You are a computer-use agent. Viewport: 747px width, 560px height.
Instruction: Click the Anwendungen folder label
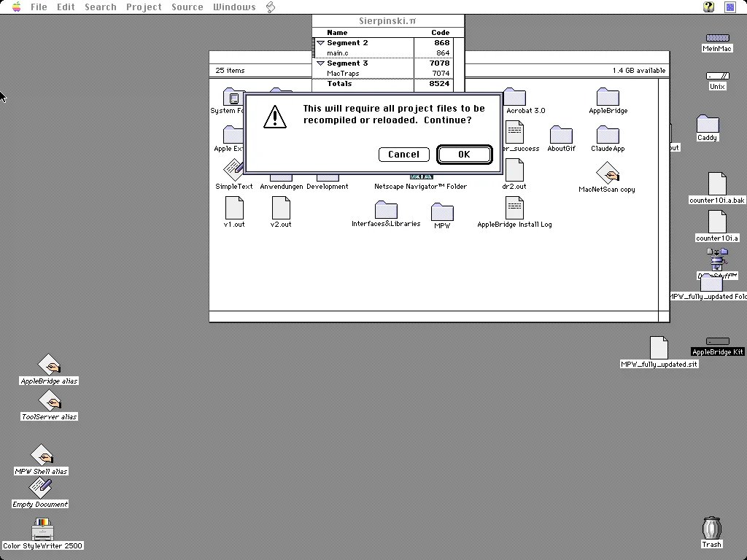coord(281,187)
